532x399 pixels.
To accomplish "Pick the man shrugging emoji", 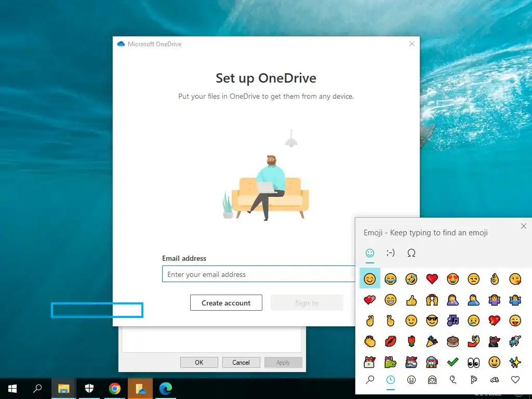I will point(515,300).
